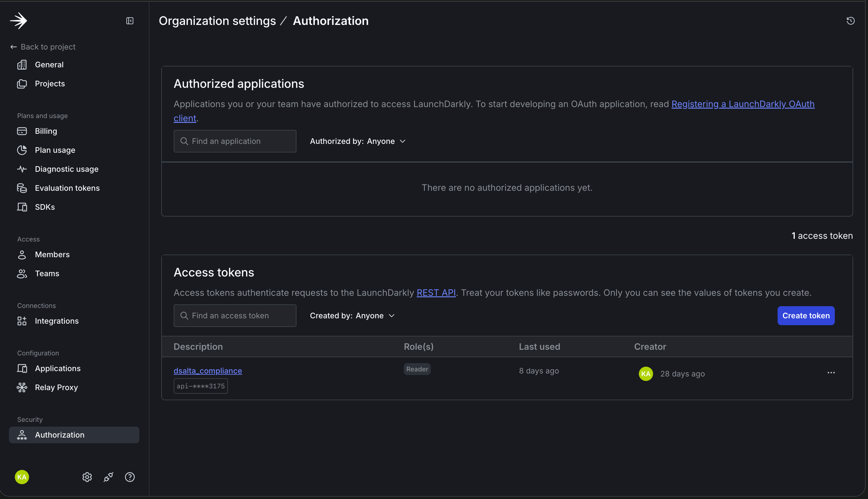Go to Organization settings breadcrumb
Image resolution: width=868 pixels, height=499 pixels.
tap(217, 21)
